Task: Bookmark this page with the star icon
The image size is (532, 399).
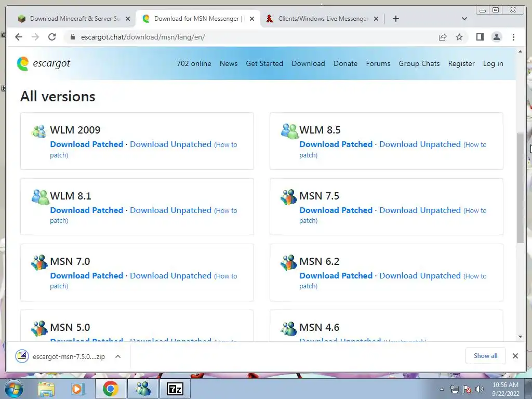Action: pyautogui.click(x=459, y=37)
